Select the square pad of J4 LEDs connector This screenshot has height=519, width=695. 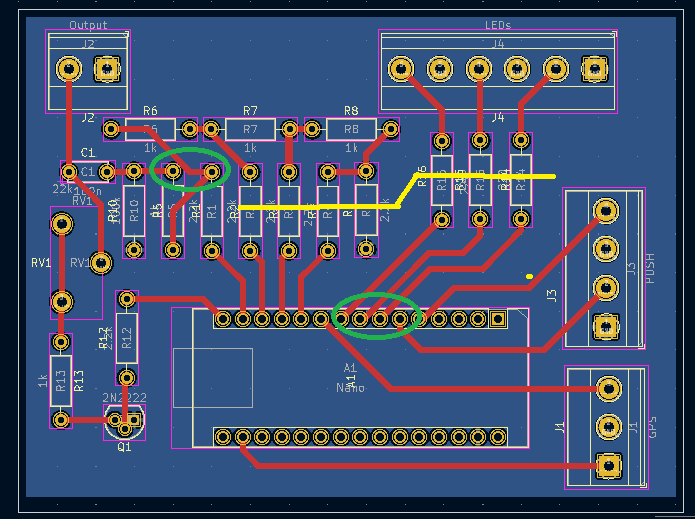594,69
